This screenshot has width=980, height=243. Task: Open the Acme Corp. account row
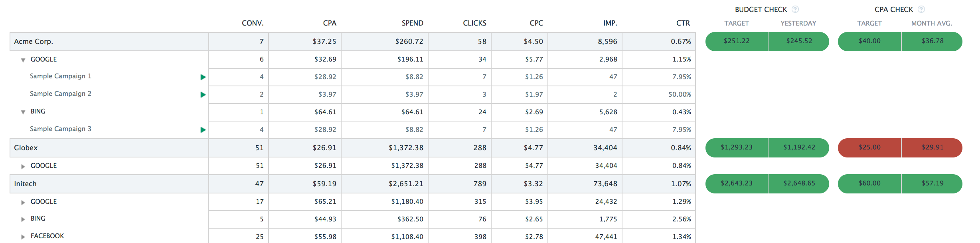tap(34, 42)
